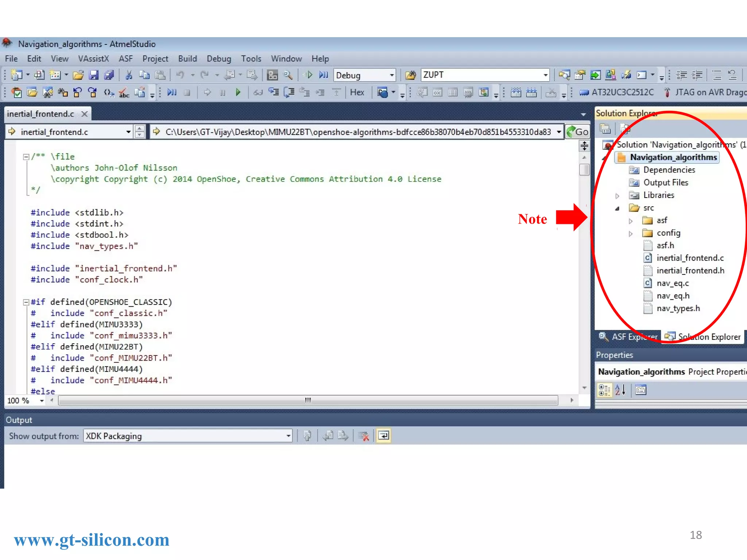The image size is (747, 560).
Task: Click the editor horizontal scrollbar thumb
Action: tap(308, 401)
